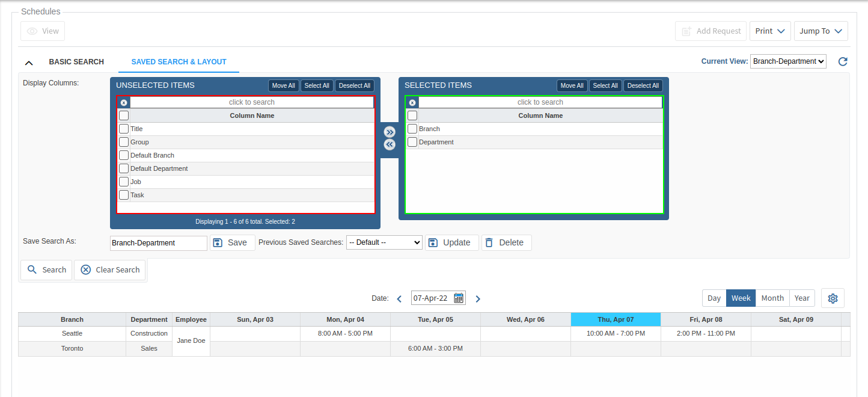
Task: Click Deselect All in Selected Items
Action: (643, 85)
